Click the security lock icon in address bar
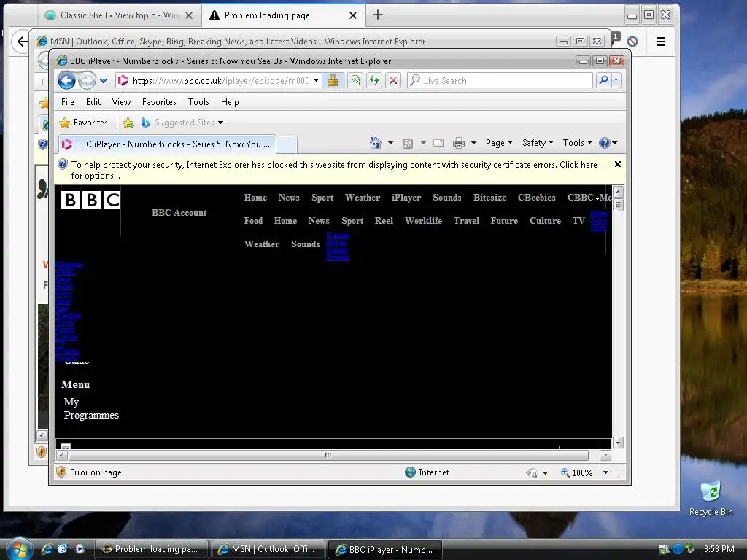 click(x=333, y=80)
